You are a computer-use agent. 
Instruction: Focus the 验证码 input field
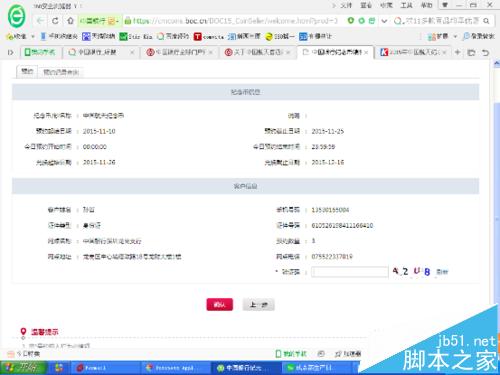350,272
